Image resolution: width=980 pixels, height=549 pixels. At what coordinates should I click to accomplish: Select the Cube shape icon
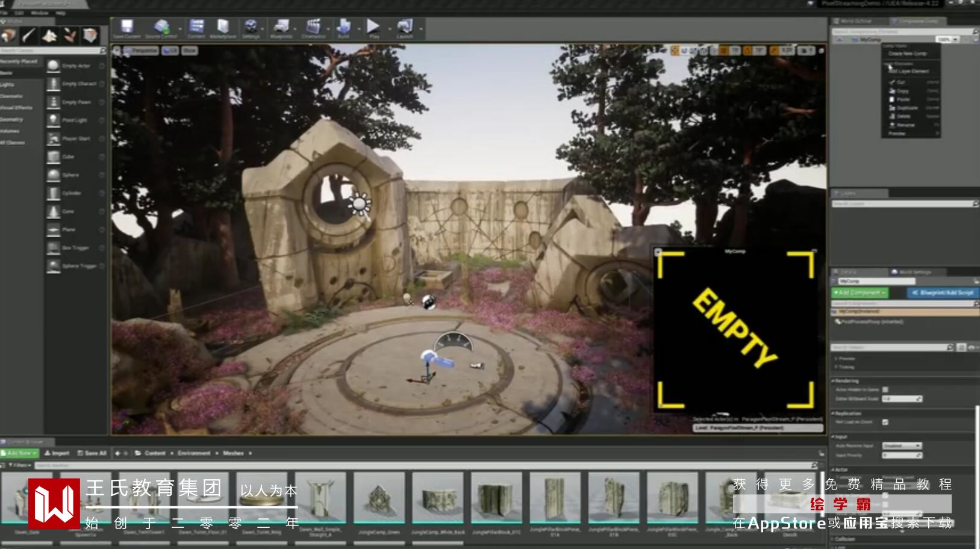(54, 157)
